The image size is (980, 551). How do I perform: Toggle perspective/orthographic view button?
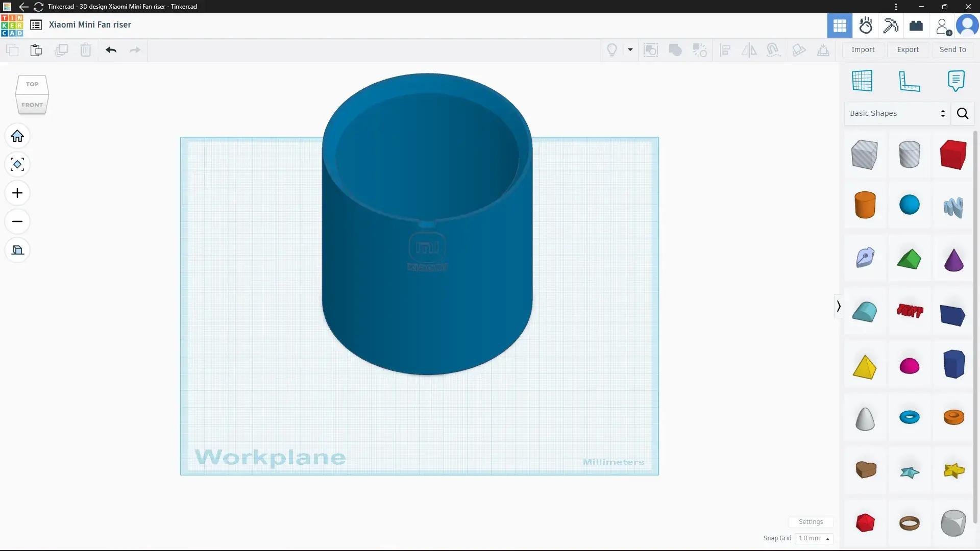point(17,250)
